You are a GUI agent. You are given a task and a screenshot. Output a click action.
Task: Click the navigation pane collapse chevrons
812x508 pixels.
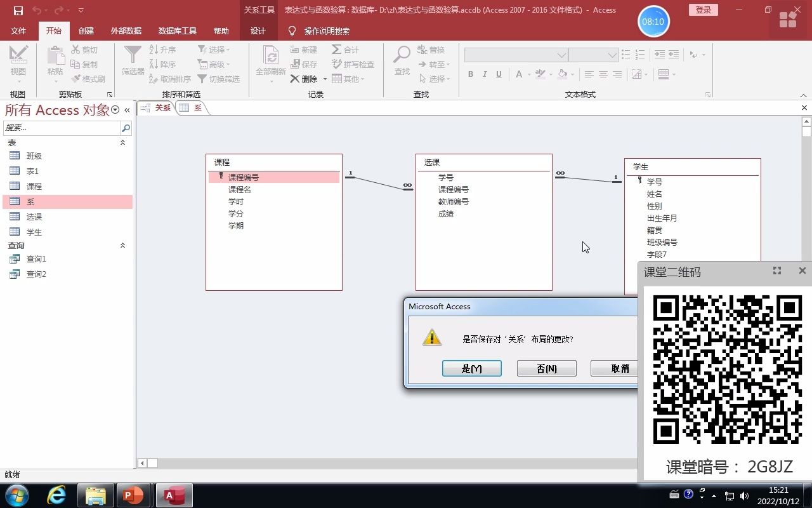point(127,110)
